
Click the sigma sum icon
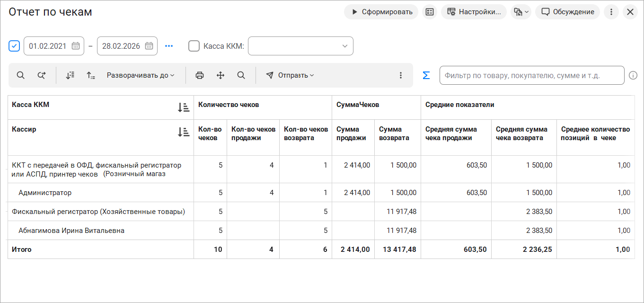click(x=426, y=75)
